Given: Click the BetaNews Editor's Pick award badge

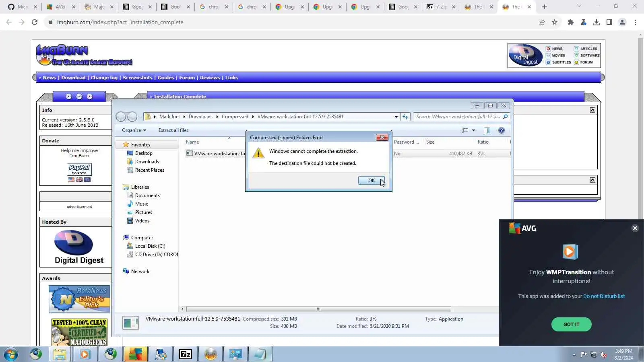Looking at the screenshot, I should click(x=79, y=299).
